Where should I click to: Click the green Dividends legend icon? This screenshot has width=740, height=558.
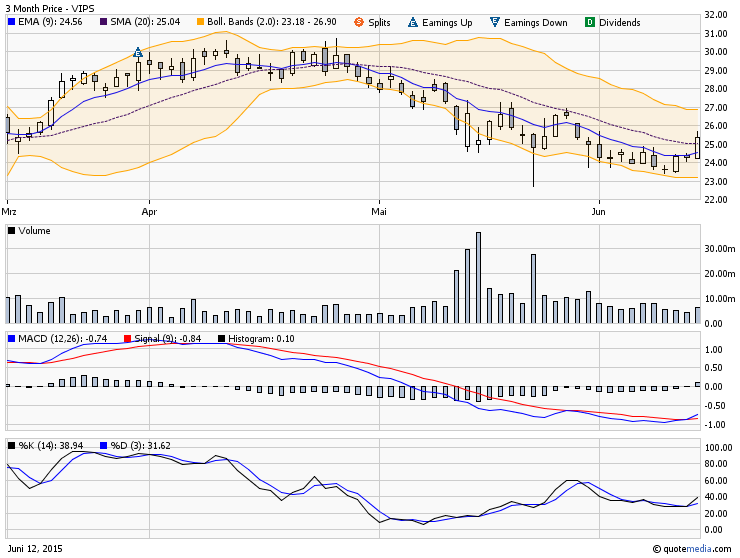point(589,22)
